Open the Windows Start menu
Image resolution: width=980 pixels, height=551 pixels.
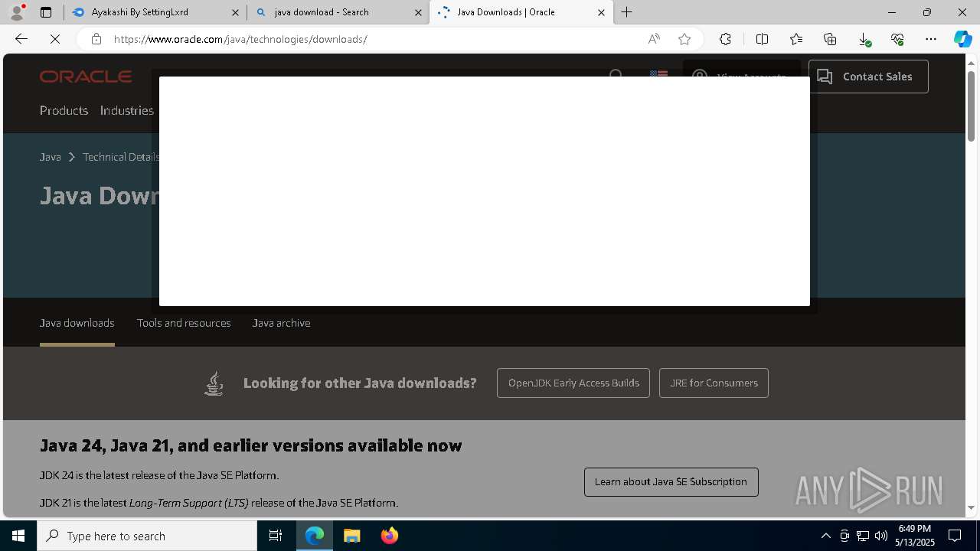coord(18,536)
